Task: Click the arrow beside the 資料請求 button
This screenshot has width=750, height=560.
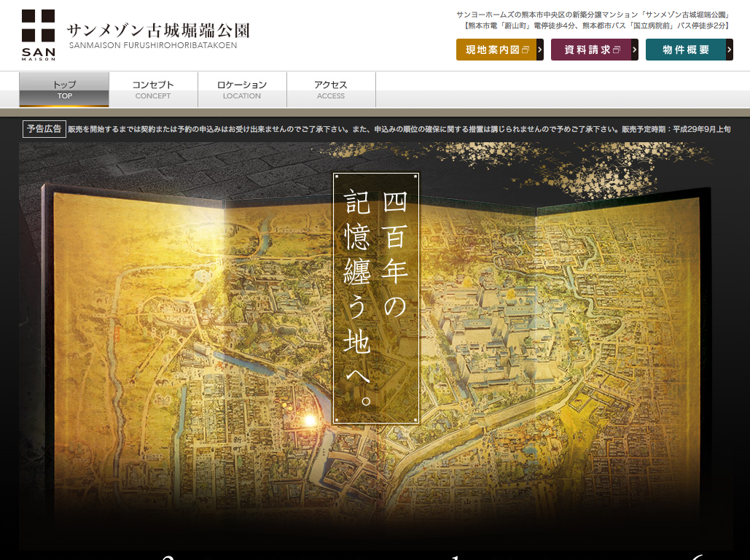Action: click(x=635, y=50)
